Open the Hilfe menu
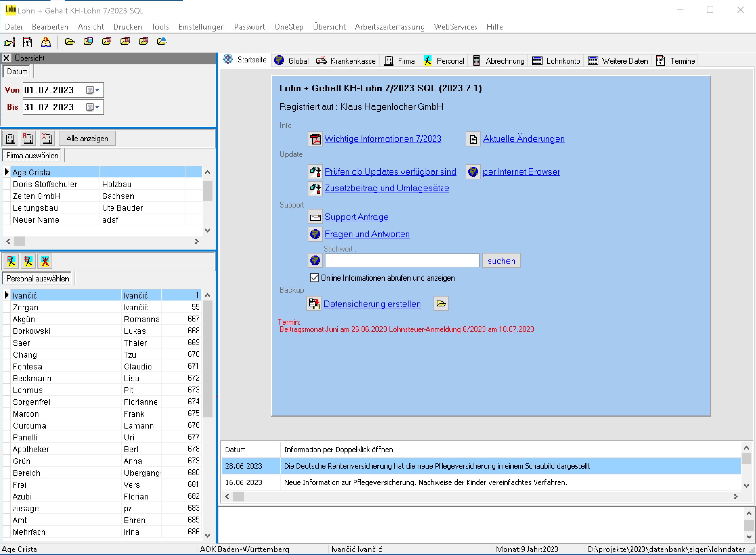This screenshot has width=756, height=555. pos(495,27)
